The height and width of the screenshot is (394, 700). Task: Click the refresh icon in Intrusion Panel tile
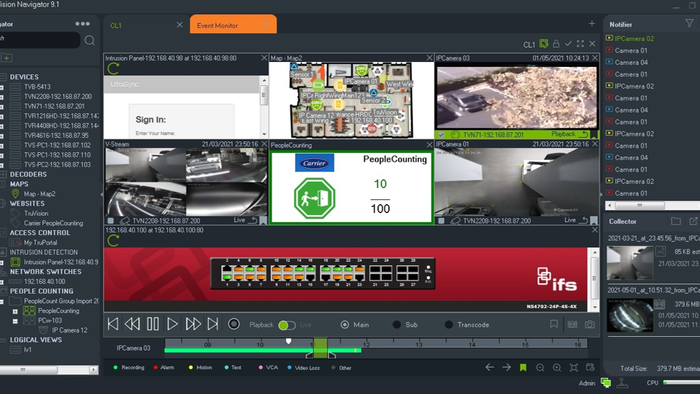coord(113,68)
